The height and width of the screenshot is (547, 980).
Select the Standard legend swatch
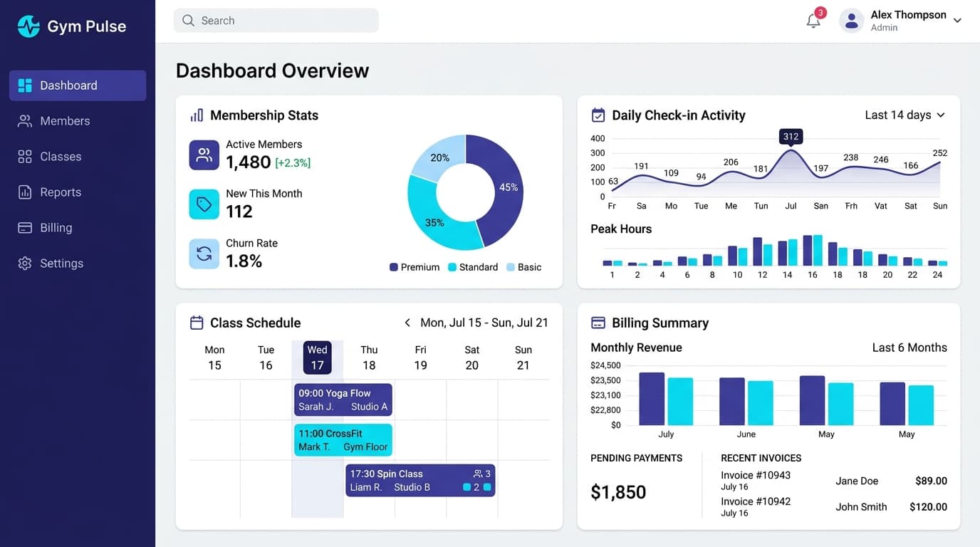[x=452, y=267]
